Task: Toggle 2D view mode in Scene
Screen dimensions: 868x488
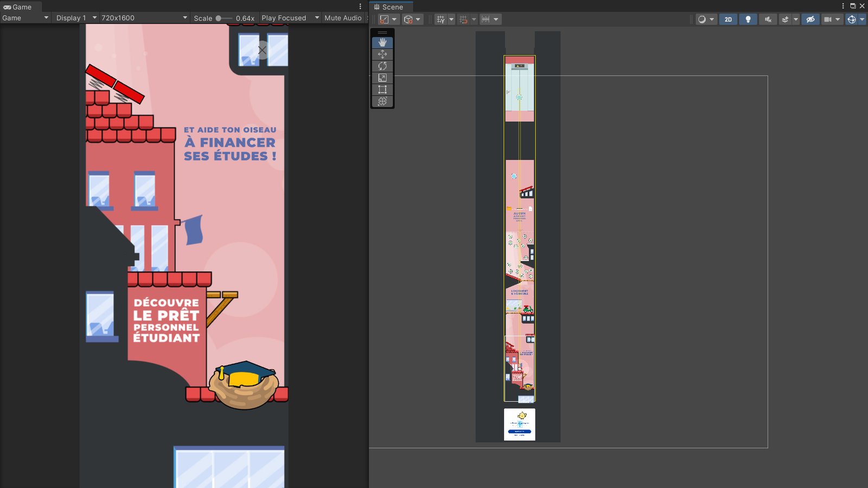Action: point(728,20)
